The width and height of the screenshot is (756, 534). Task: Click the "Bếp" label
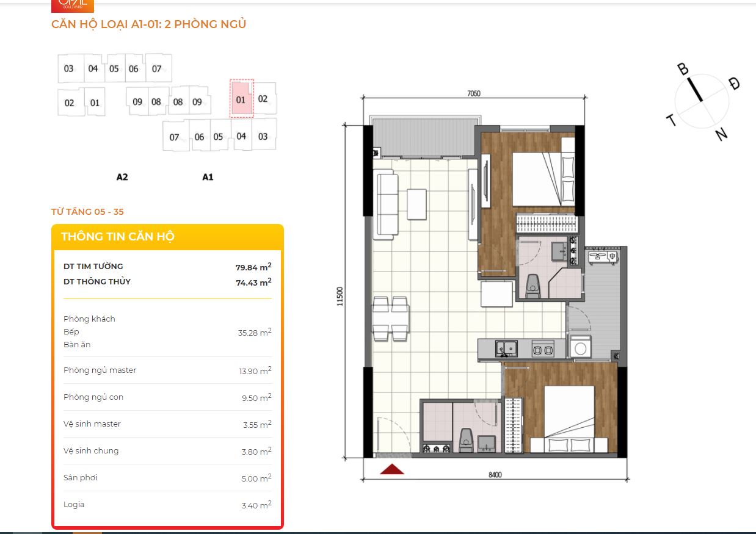coord(71,331)
